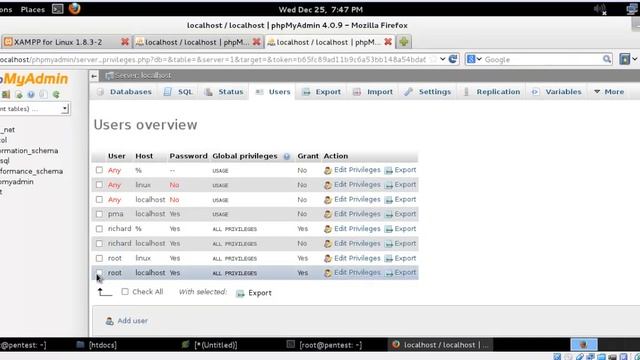
Task: Open information_schema database in sidebar
Action: (x=29, y=151)
